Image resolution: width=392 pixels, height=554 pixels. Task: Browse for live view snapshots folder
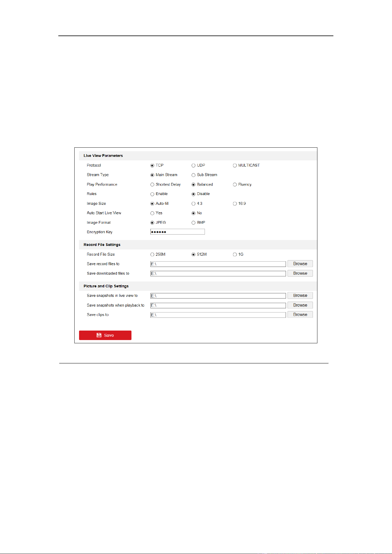300,295
